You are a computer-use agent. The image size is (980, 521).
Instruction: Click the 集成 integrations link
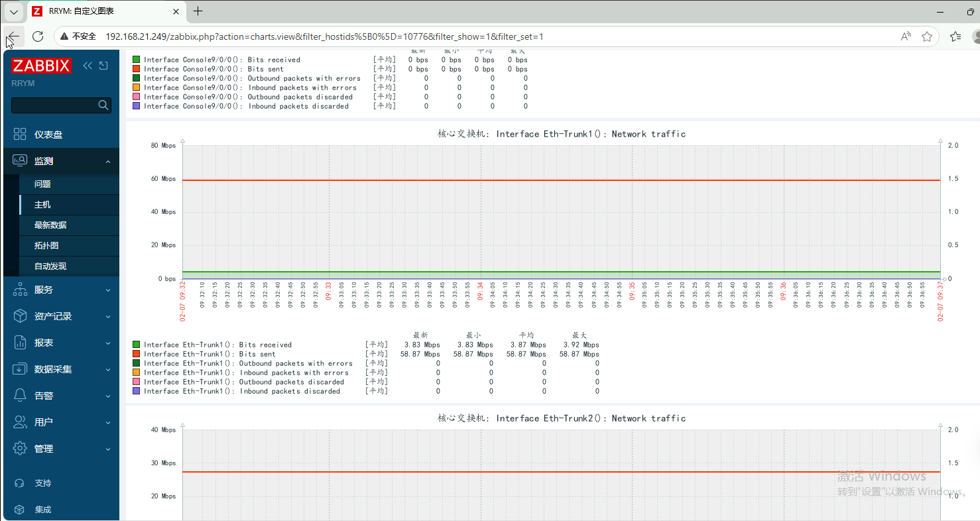[42, 510]
